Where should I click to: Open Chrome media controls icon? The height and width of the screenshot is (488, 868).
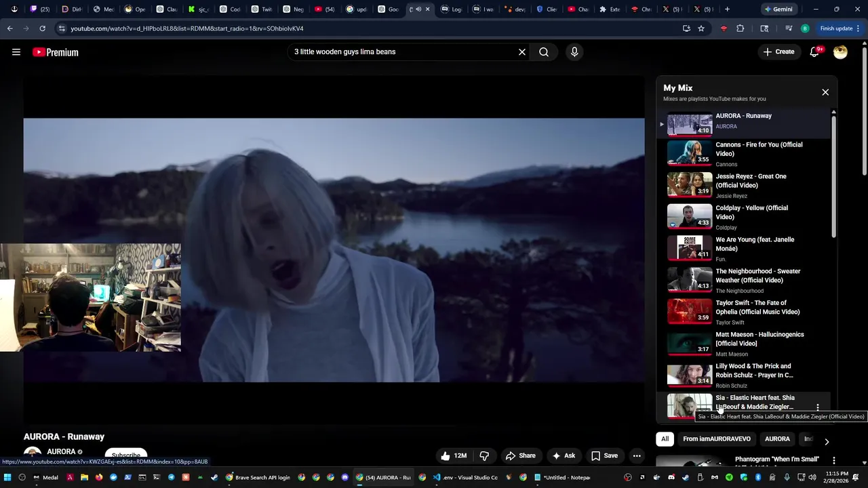coord(789,28)
